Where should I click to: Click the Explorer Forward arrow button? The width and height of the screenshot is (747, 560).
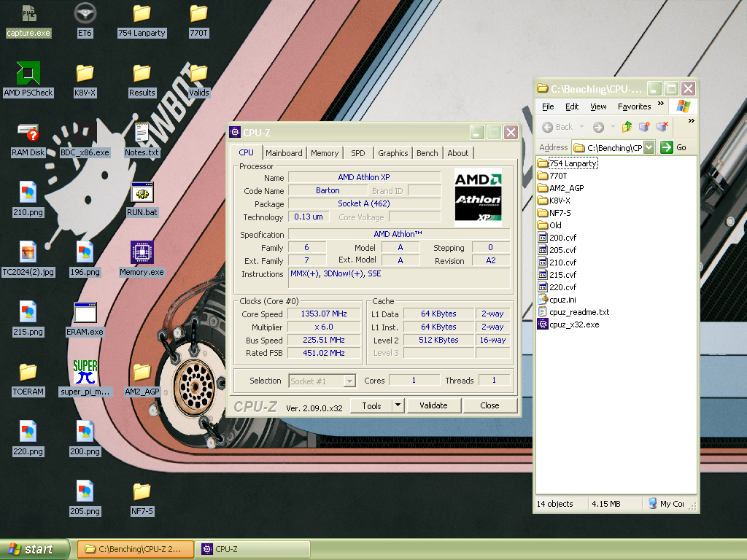(598, 127)
